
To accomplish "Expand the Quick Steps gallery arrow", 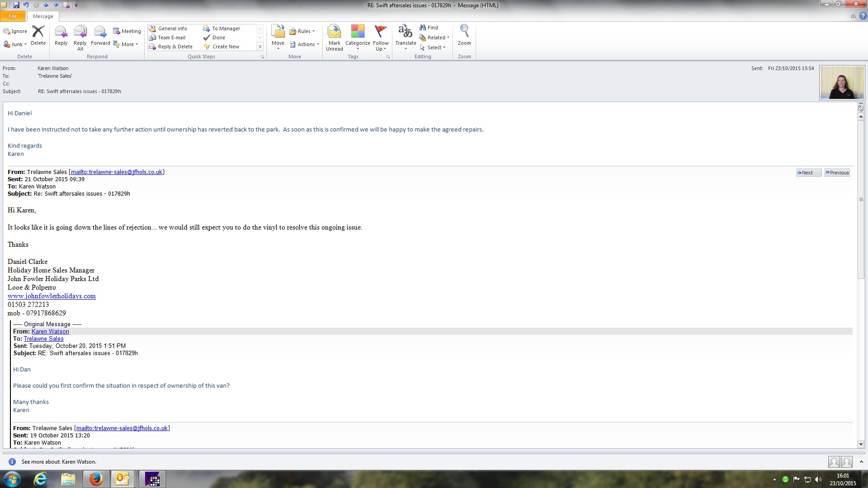I will pyautogui.click(x=260, y=47).
